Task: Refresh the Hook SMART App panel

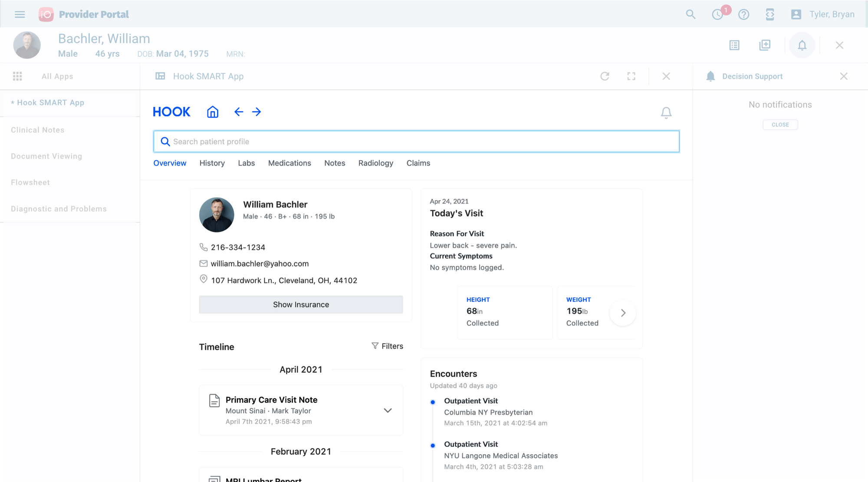Action: (605, 76)
